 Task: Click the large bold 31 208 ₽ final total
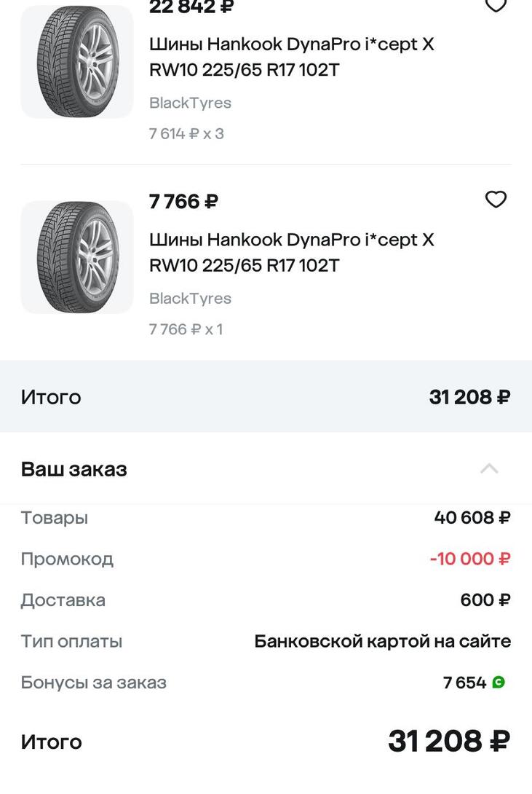tap(448, 742)
